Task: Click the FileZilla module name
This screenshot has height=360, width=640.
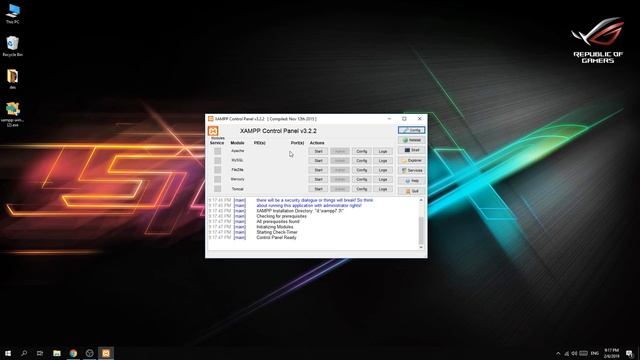Action: [238, 170]
